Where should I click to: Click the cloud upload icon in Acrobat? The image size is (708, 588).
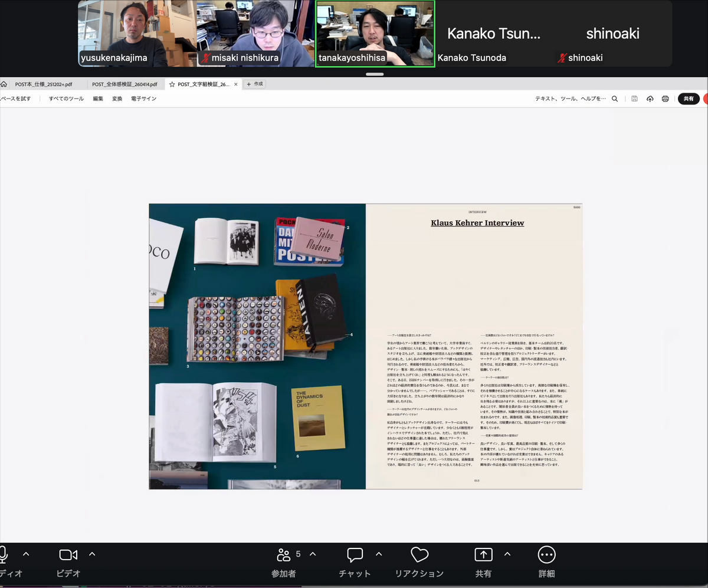(650, 99)
